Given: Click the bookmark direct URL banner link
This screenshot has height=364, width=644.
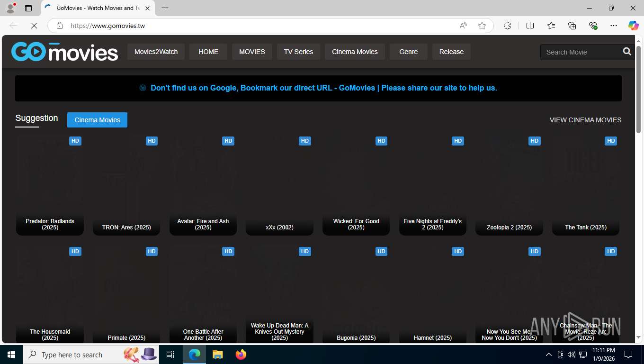Looking at the screenshot, I should point(324,88).
